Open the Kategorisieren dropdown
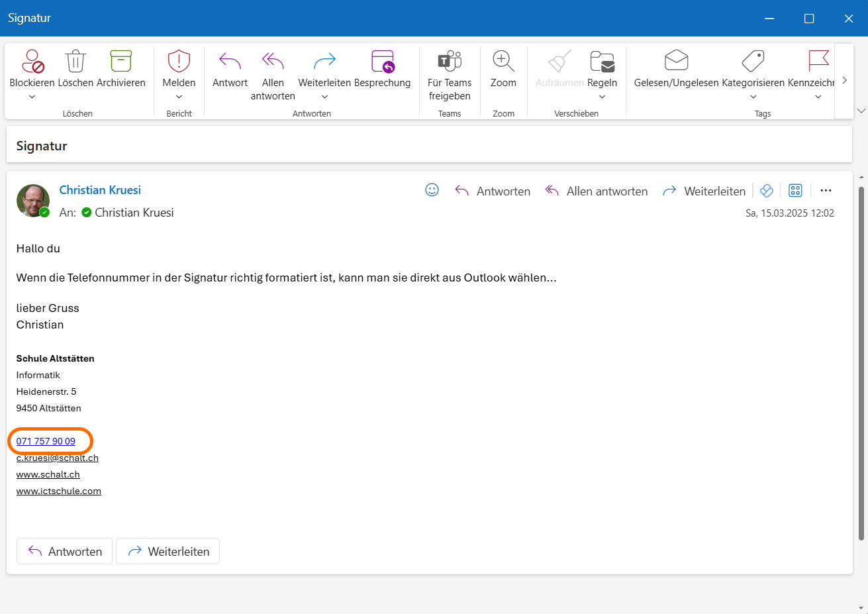This screenshot has height=614, width=868. point(753,97)
